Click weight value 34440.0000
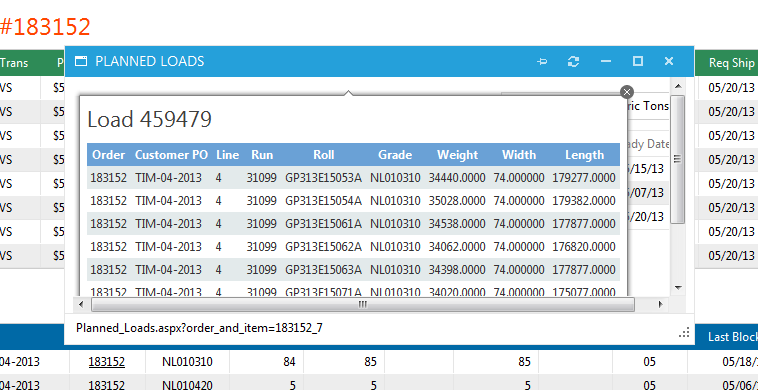 (x=457, y=178)
